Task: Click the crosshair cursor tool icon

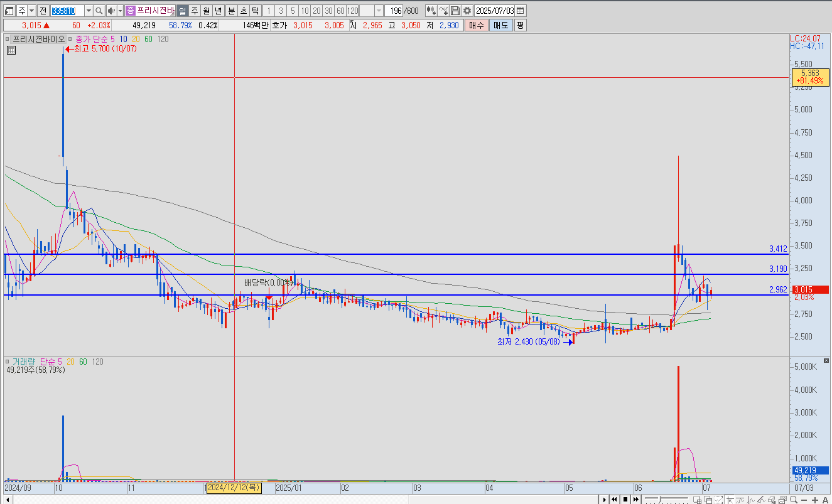Action: (x=730, y=499)
